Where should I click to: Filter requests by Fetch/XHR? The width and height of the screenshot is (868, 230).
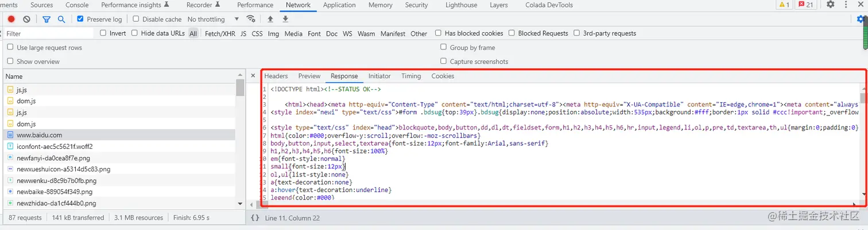click(x=220, y=34)
